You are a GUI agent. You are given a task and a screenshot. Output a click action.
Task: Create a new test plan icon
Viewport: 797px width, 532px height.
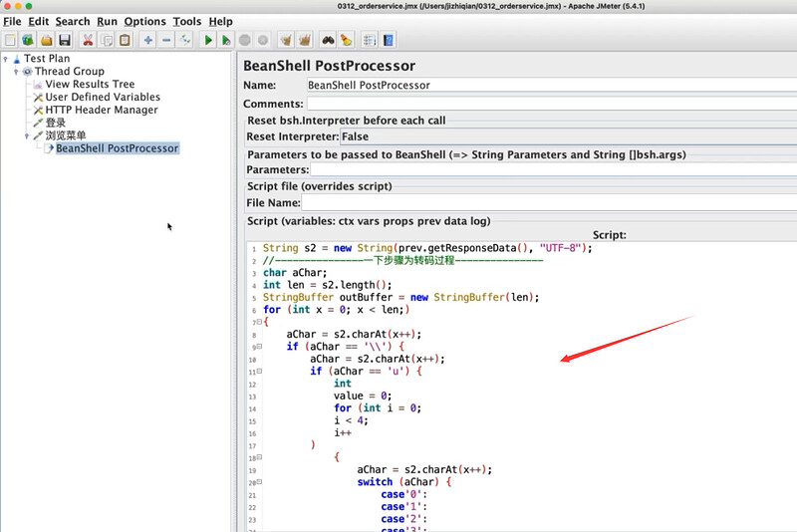pyautogui.click(x=10, y=40)
